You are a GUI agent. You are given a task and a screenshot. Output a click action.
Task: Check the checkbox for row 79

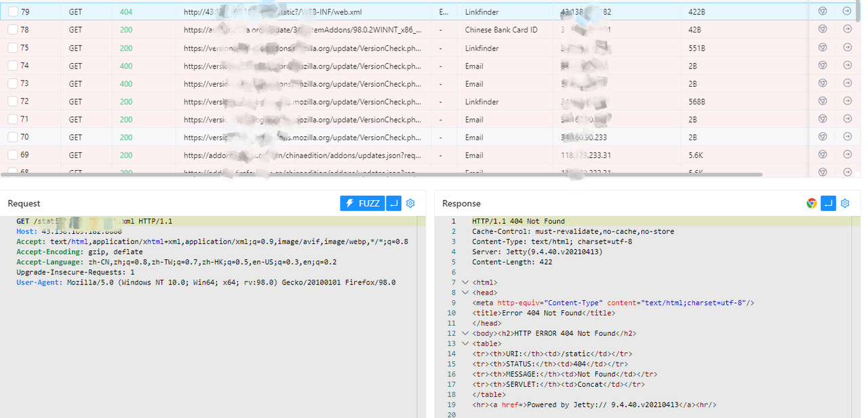tap(13, 12)
